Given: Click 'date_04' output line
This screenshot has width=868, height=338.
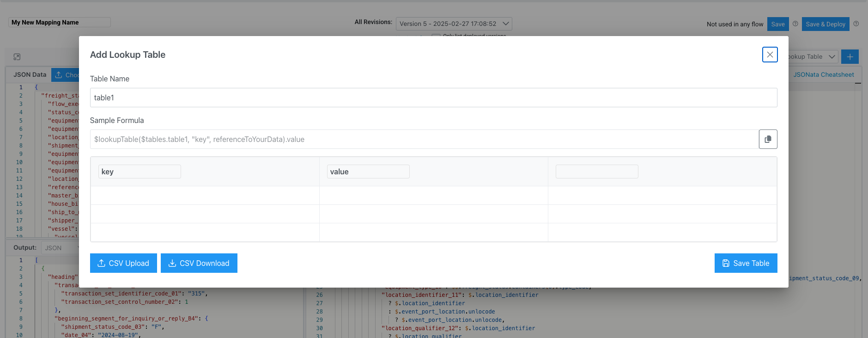Looking at the screenshot, I should (x=101, y=335).
